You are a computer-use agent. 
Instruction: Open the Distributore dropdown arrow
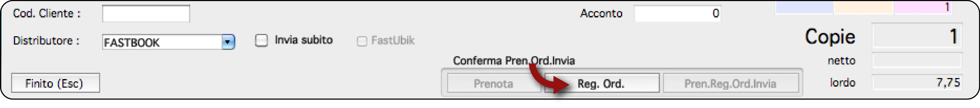click(228, 42)
